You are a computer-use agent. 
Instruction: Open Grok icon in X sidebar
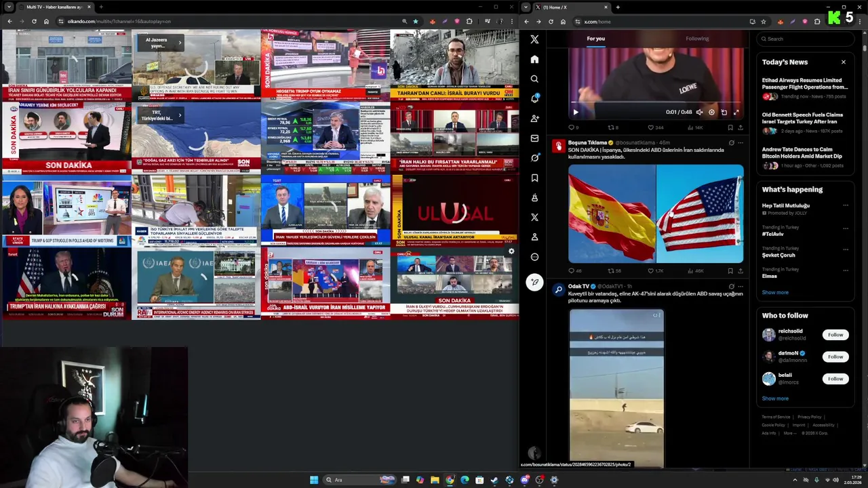pos(534,158)
